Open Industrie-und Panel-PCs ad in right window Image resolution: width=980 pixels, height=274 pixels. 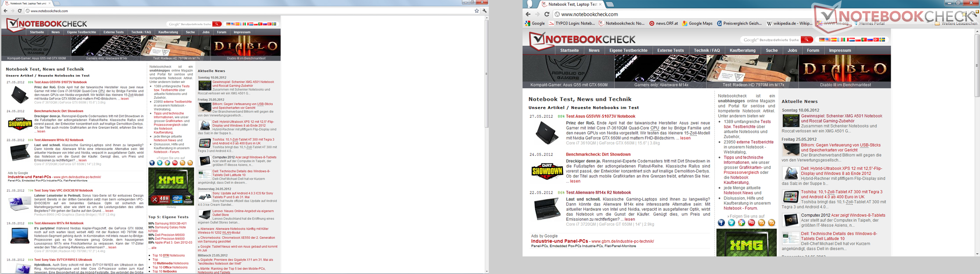[x=559, y=241]
